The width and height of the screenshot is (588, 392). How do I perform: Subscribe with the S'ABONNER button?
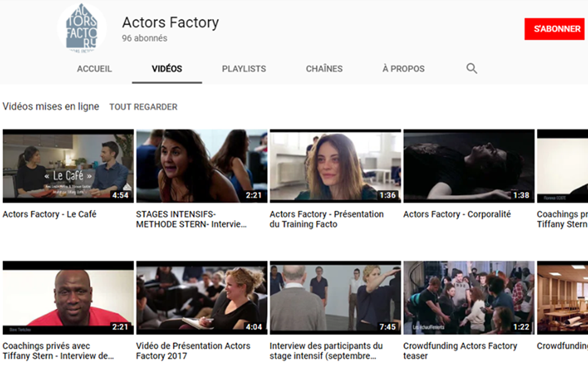[x=554, y=29]
